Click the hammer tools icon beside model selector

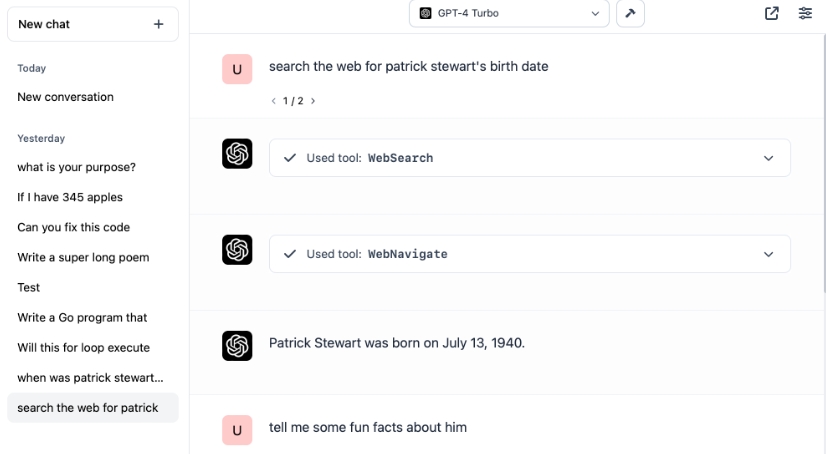click(x=630, y=13)
